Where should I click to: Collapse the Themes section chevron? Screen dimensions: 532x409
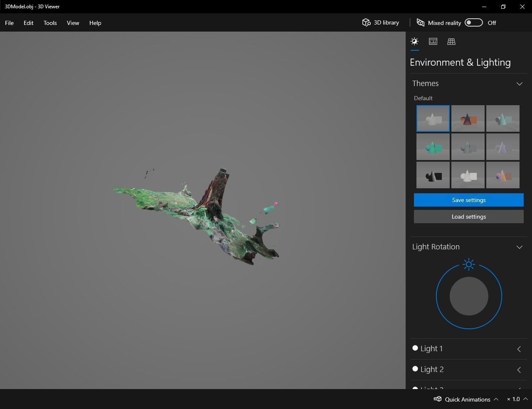520,84
